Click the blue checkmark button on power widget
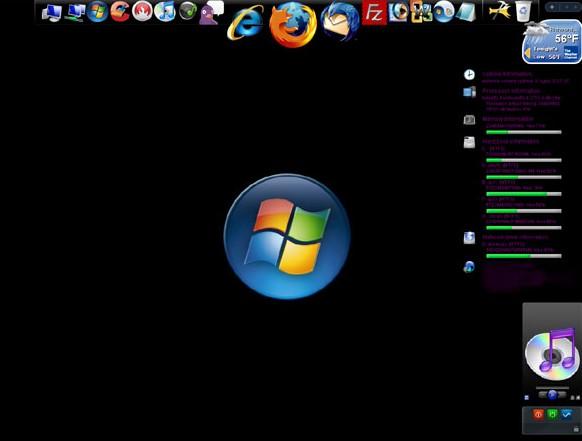This screenshot has height=441, width=582. 566,414
